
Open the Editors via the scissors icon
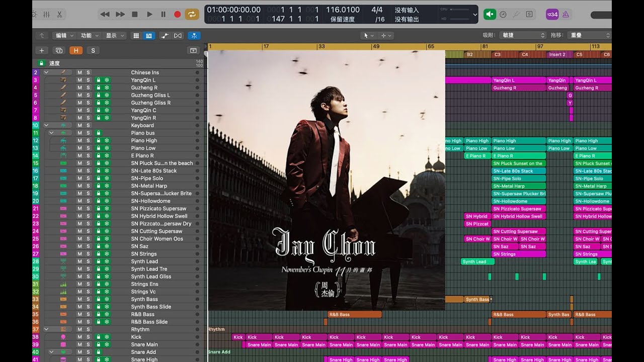click(60, 15)
